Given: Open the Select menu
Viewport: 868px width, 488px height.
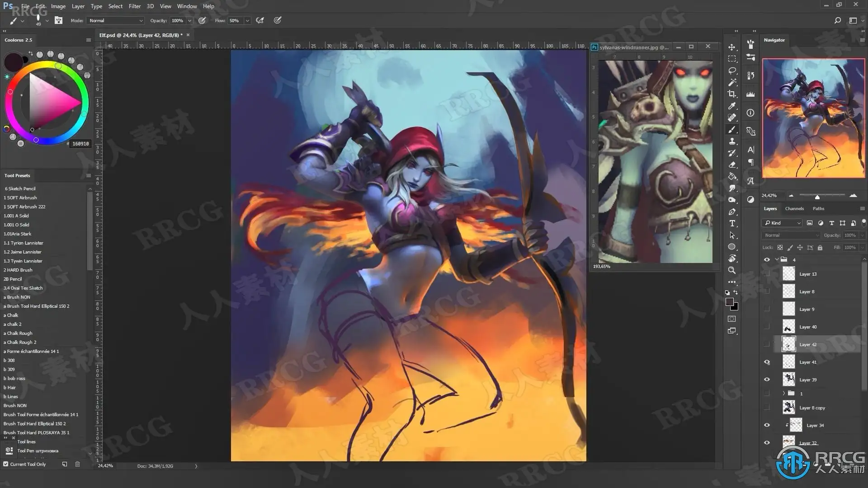Looking at the screenshot, I should [x=115, y=6].
